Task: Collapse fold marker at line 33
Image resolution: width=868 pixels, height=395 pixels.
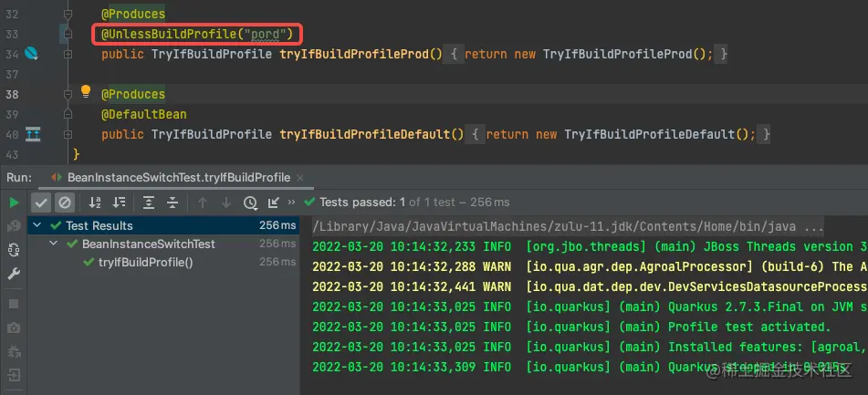Action: coord(68,35)
